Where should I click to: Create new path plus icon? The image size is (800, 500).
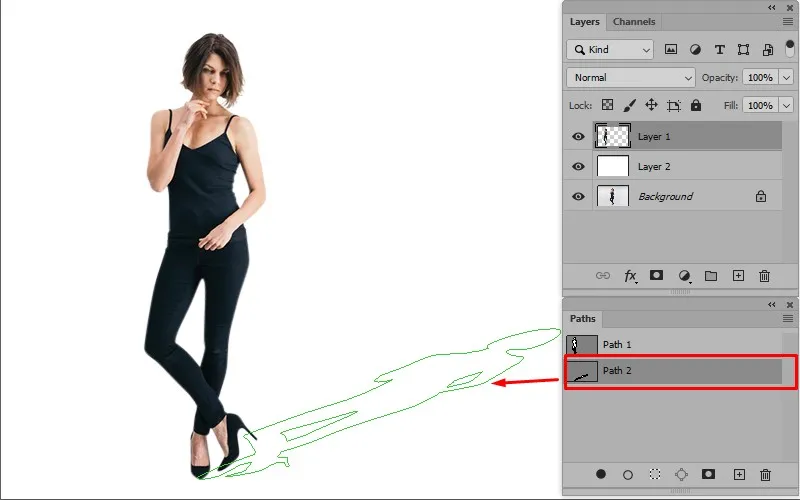coord(739,474)
